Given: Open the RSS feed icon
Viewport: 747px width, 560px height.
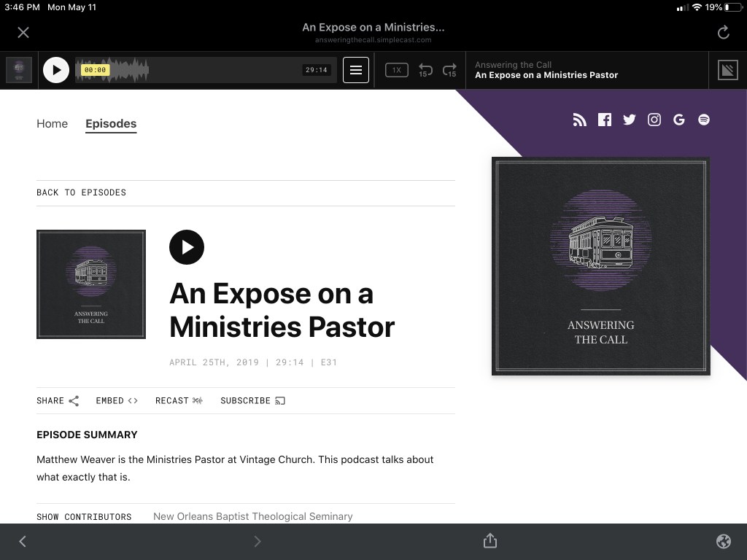Looking at the screenshot, I should pyautogui.click(x=580, y=120).
